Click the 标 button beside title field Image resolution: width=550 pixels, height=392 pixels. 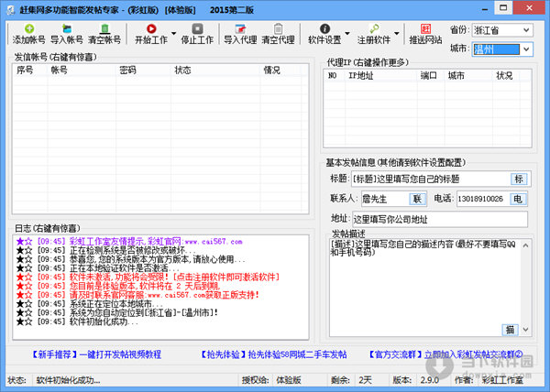[519, 179]
